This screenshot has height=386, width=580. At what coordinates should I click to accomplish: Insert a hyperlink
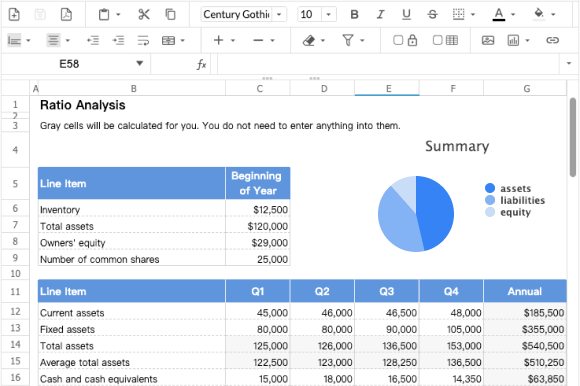coord(552,40)
